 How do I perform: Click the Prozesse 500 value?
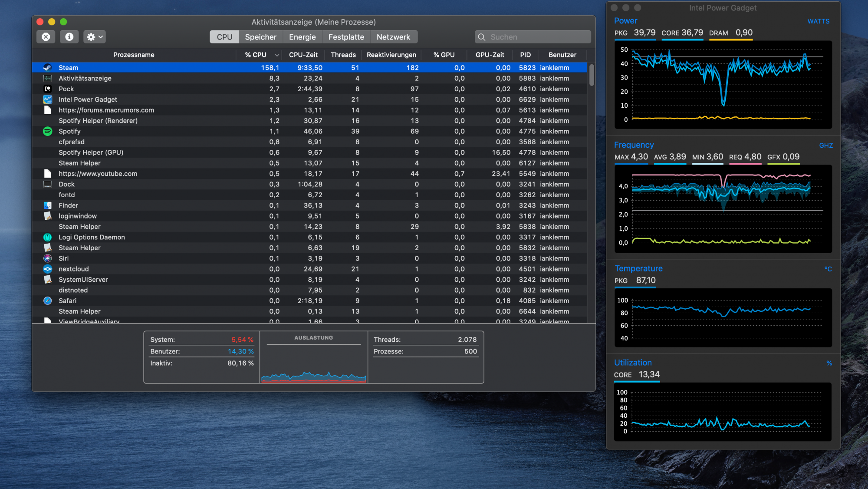coord(470,351)
